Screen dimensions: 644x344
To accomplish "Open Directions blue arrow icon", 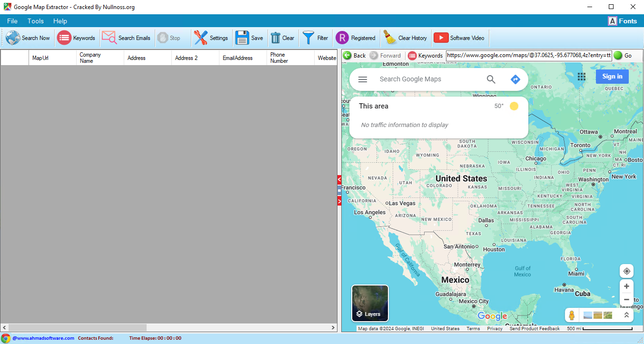I will [x=515, y=79].
